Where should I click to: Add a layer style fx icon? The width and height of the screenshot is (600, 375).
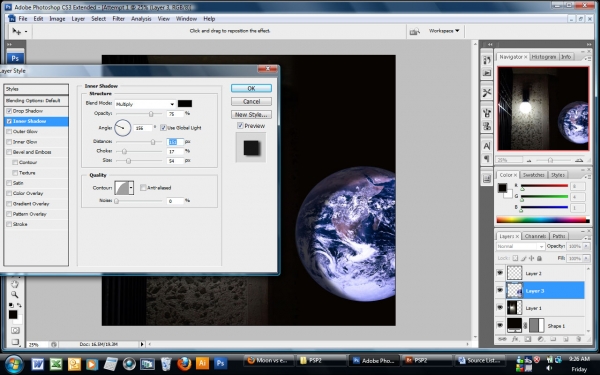515,339
